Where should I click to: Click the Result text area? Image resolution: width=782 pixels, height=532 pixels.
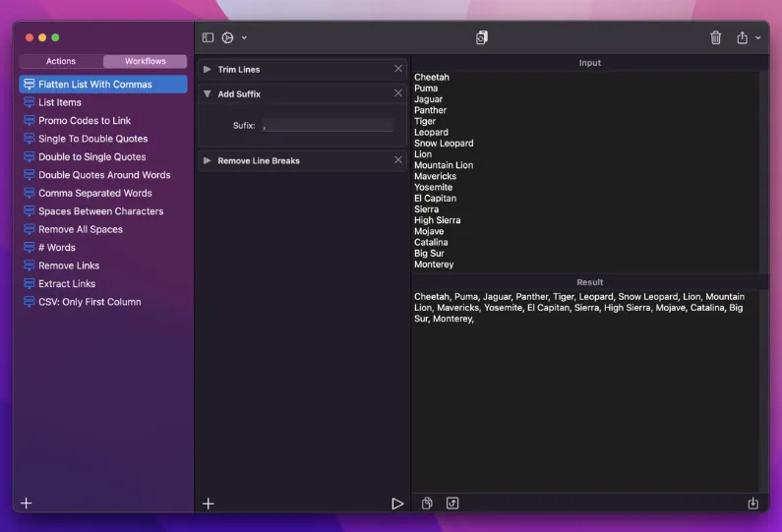pos(586,391)
